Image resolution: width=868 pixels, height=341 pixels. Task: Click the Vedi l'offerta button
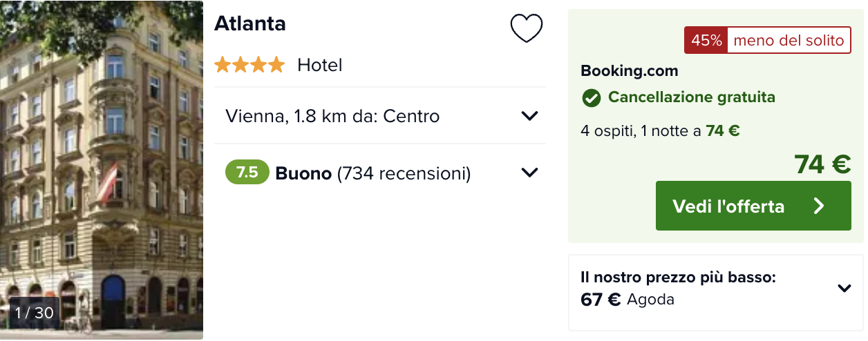click(753, 206)
